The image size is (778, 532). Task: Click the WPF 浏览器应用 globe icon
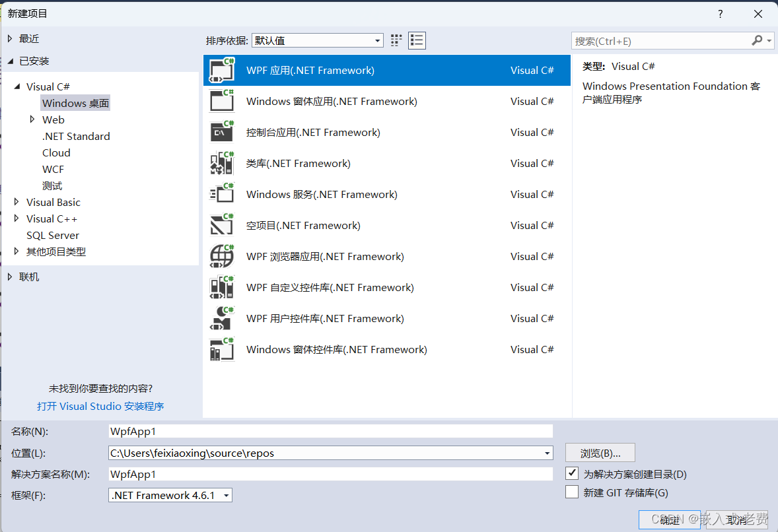click(x=222, y=256)
